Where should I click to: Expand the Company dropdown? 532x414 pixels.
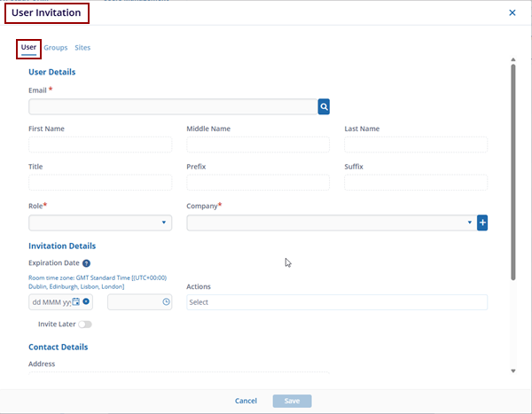330,223
